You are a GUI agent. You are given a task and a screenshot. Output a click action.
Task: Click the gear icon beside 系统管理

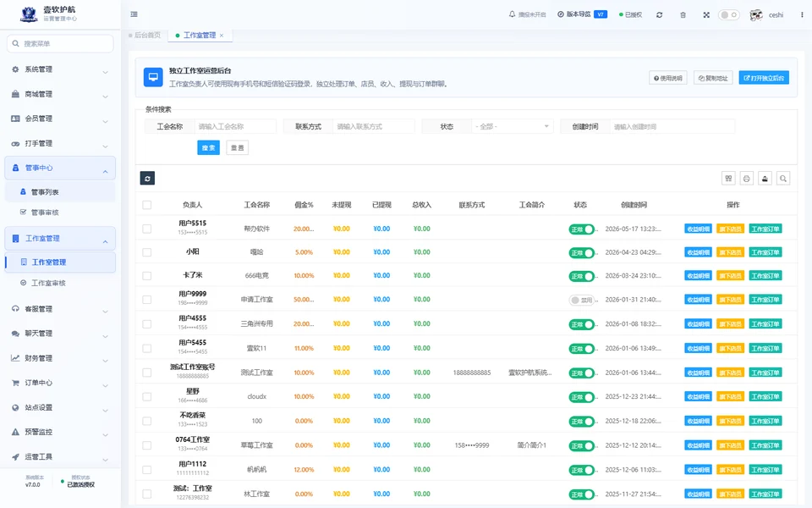[15, 69]
